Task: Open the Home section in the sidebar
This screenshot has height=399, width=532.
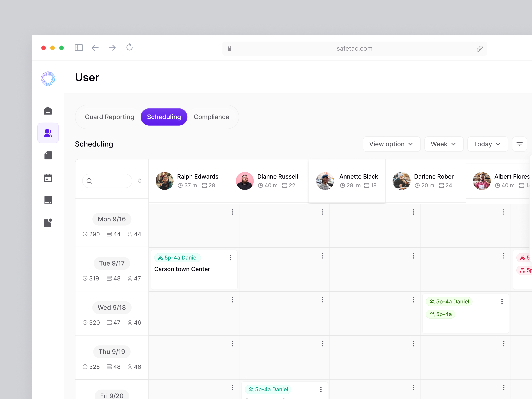Action: click(48, 110)
